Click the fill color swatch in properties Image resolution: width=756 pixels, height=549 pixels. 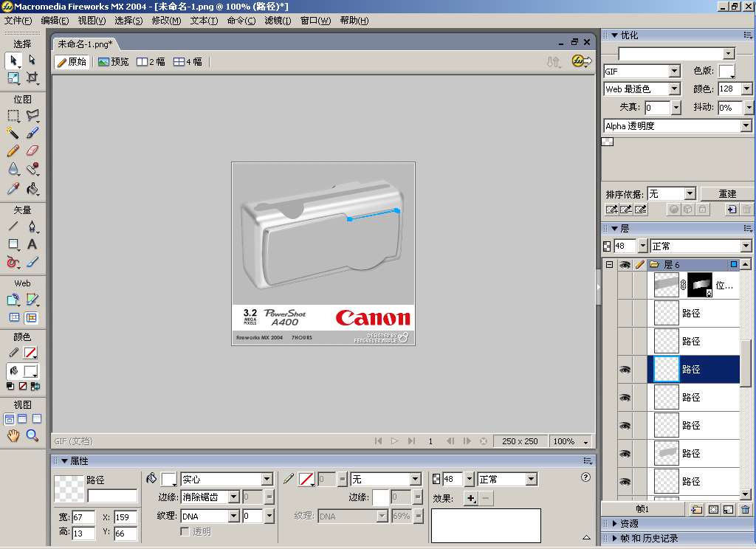[x=168, y=479]
